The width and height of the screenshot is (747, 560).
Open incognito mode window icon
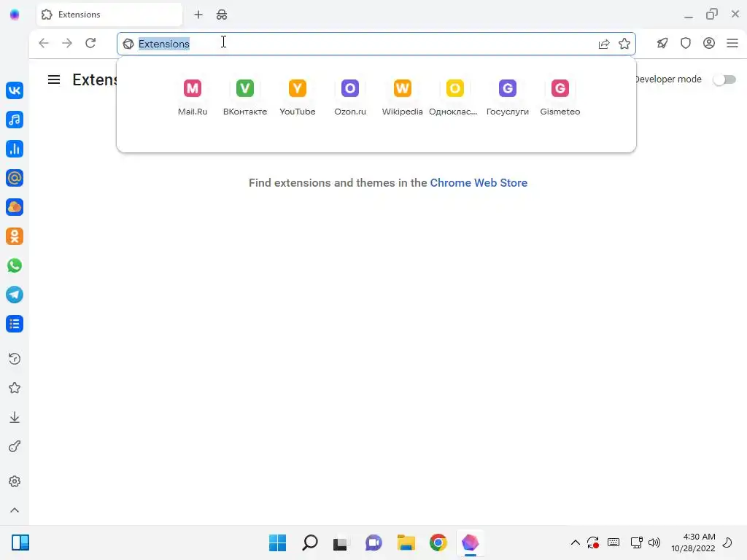(x=222, y=15)
